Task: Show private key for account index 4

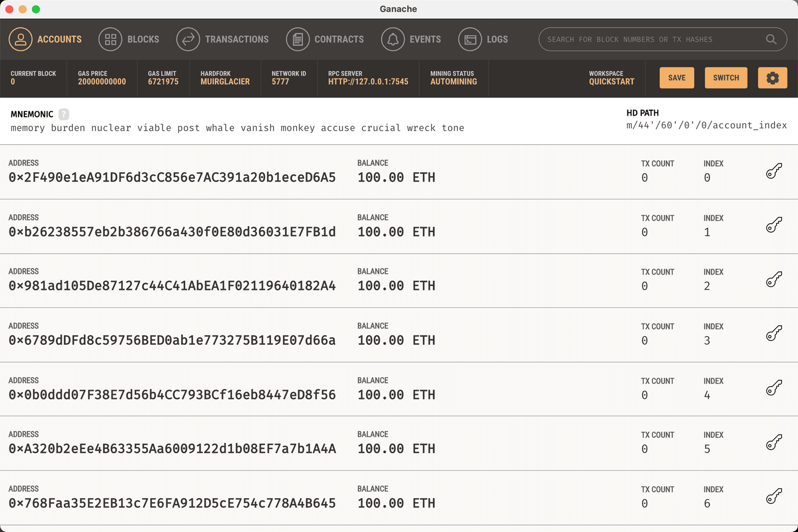Action: click(774, 388)
